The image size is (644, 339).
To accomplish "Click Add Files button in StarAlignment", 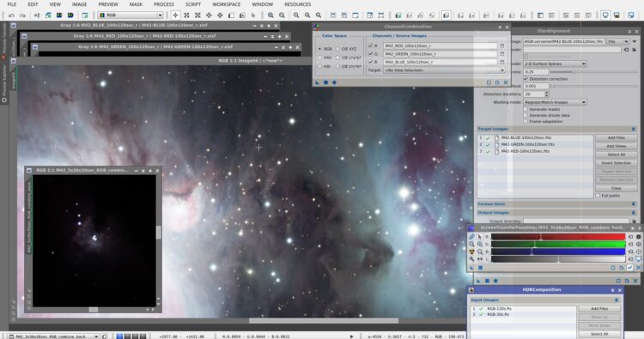I will tap(616, 138).
